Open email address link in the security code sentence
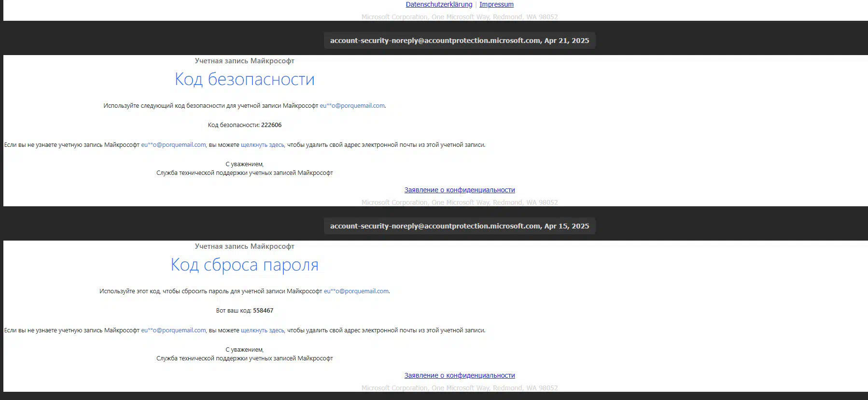This screenshot has height=400, width=868. (x=352, y=106)
